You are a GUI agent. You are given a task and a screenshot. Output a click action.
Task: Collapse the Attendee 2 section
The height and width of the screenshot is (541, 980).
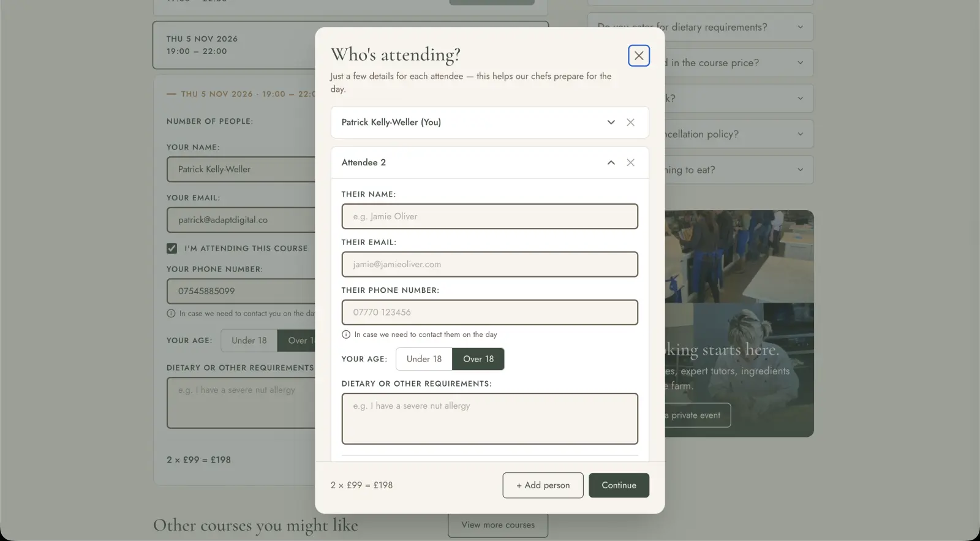click(x=611, y=162)
